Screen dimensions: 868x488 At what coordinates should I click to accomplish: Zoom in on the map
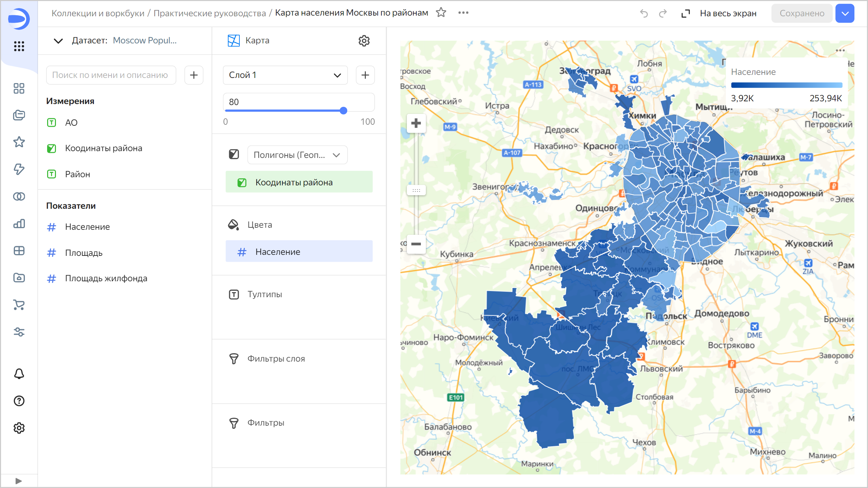pos(416,123)
